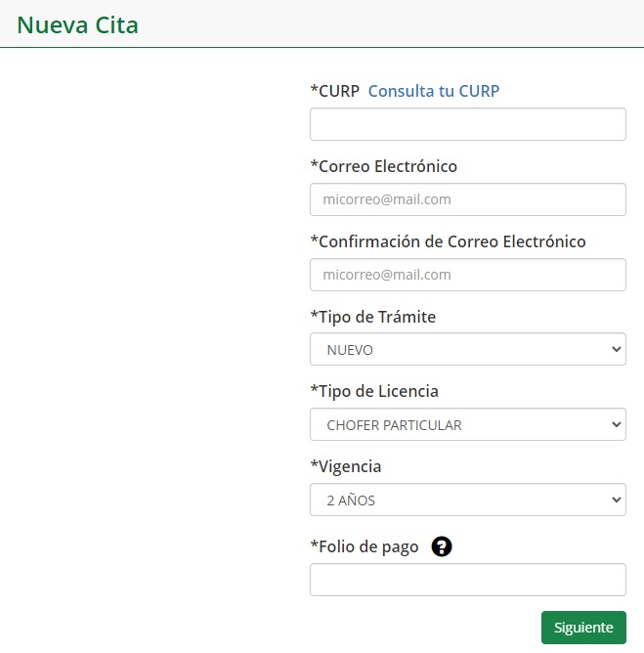Click the *CURP field label
The width and height of the screenshot is (644, 653).
pyautogui.click(x=334, y=91)
